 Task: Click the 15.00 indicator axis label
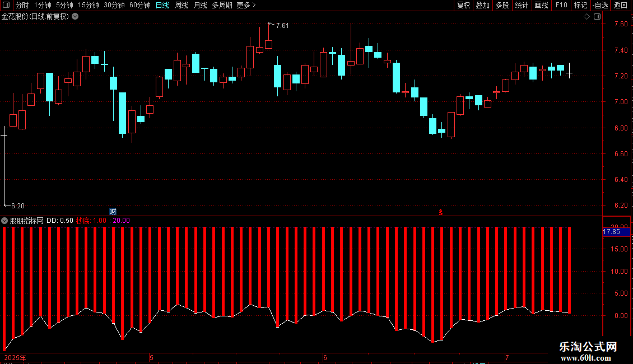point(619,249)
